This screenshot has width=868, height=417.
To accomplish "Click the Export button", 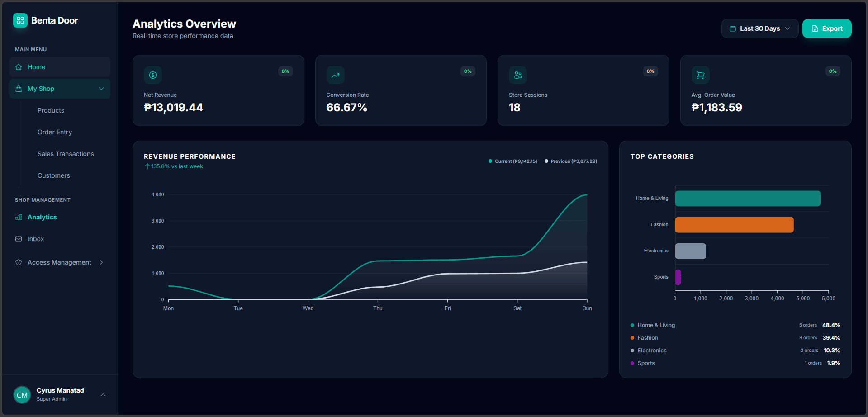I will [827, 28].
